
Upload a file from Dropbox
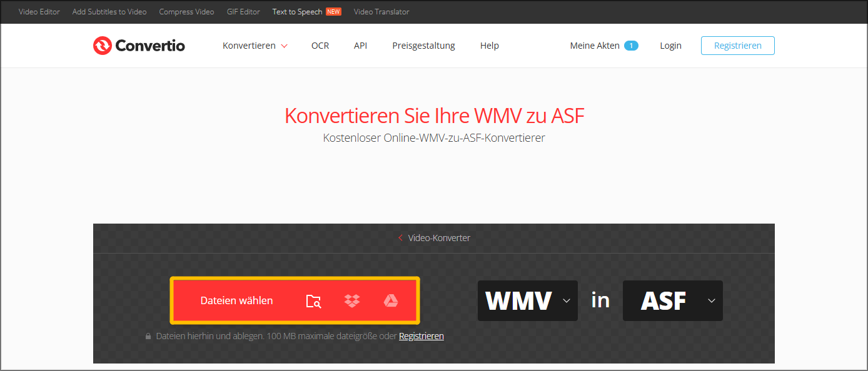pyautogui.click(x=352, y=300)
